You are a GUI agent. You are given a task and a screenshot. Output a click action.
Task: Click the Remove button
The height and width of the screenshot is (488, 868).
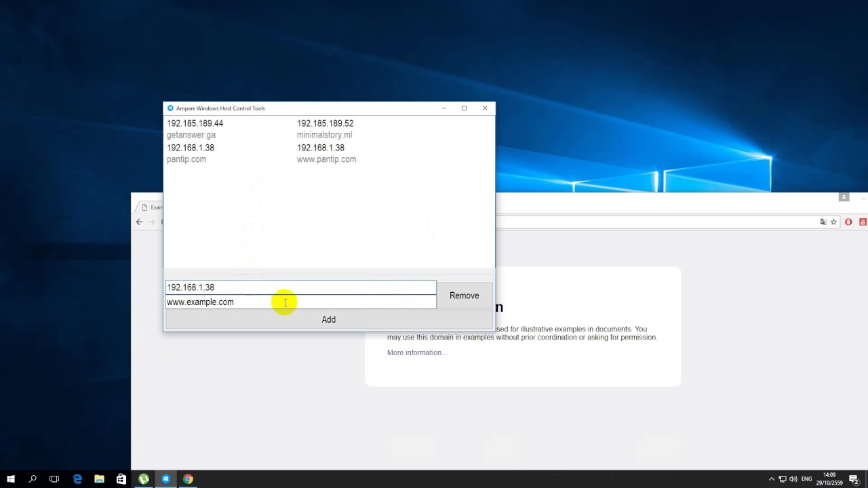[x=464, y=296]
